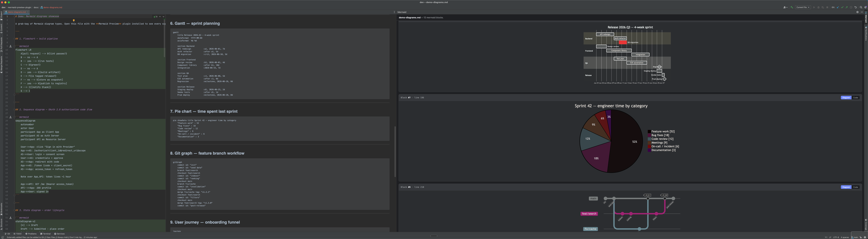868x239 pixels.
Task: Click gutter export icon on line 9
Action: [x=11, y=46]
